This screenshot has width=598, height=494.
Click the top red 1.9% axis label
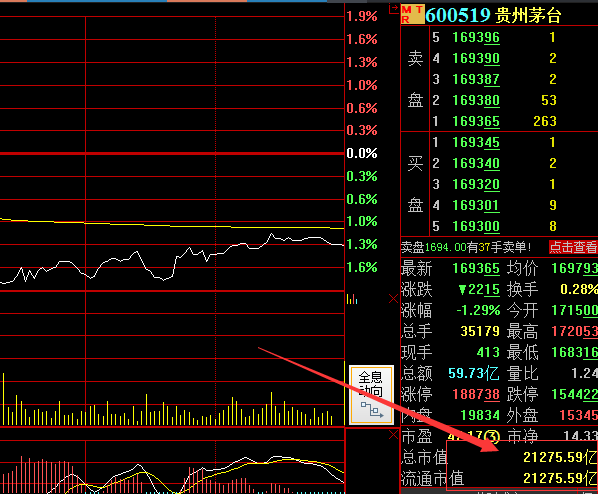point(362,16)
